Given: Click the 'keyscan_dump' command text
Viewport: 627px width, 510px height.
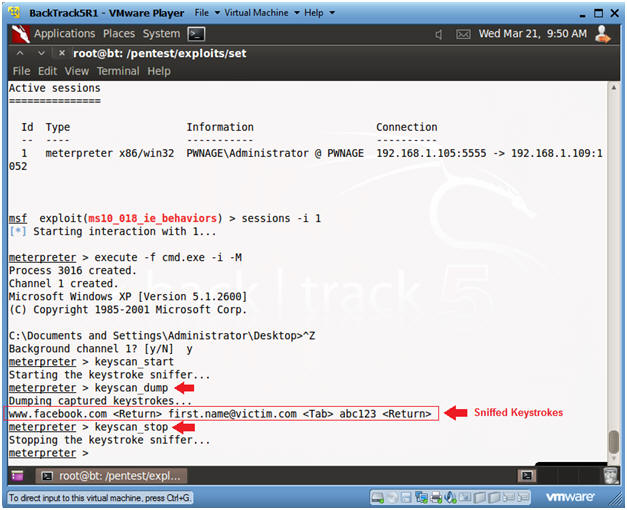Looking at the screenshot, I should click(131, 388).
